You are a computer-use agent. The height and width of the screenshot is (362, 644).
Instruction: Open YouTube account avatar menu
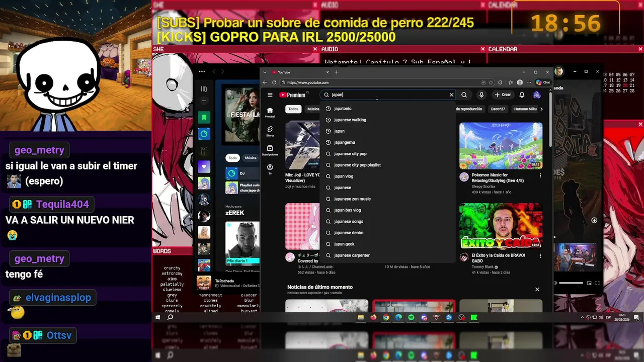tap(537, 95)
